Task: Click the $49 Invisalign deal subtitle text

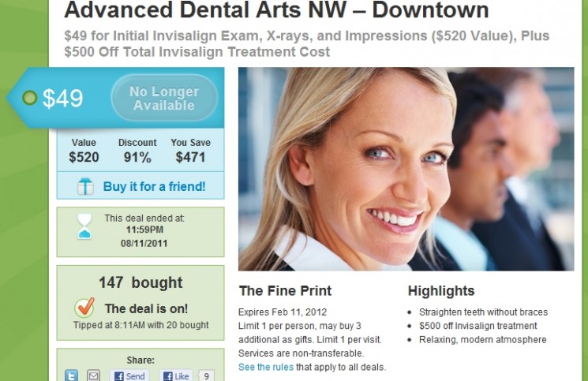Action: pos(306,43)
